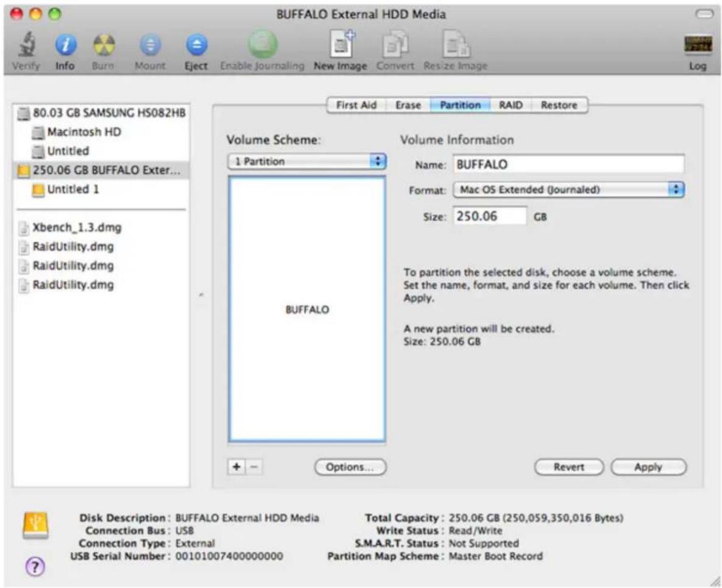Switch to the First Aid tab
Viewport: 722px width, 588px height.
(x=356, y=105)
